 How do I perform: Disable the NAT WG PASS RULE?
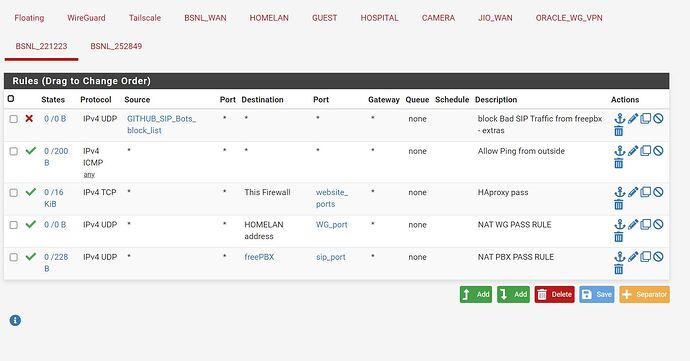[x=658, y=225]
